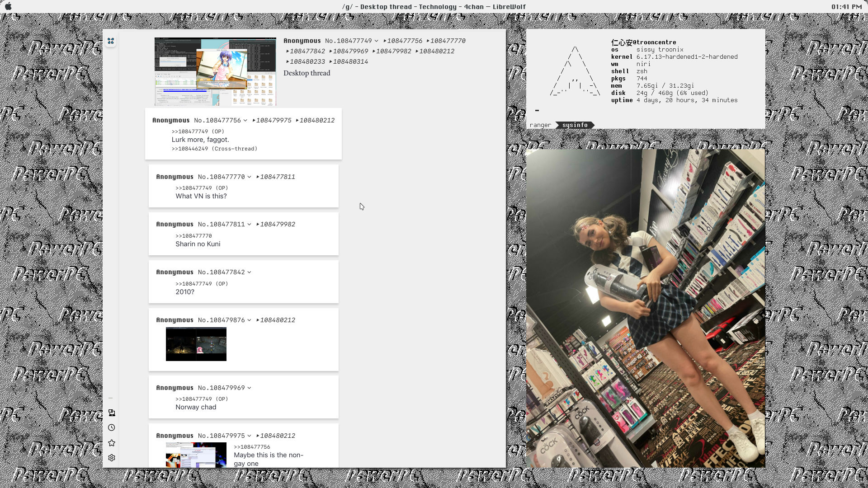This screenshot has height=488, width=868.
Task: Open the history clock icon in sidebar
Action: coord(112,427)
